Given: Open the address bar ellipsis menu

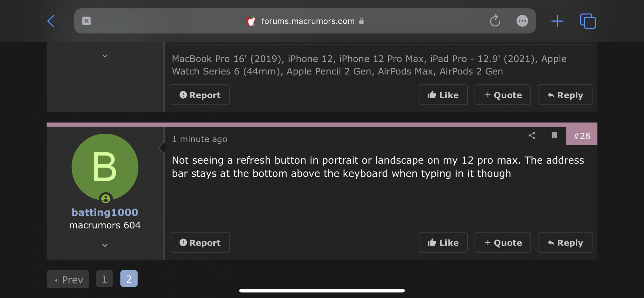Looking at the screenshot, I should coord(522,21).
